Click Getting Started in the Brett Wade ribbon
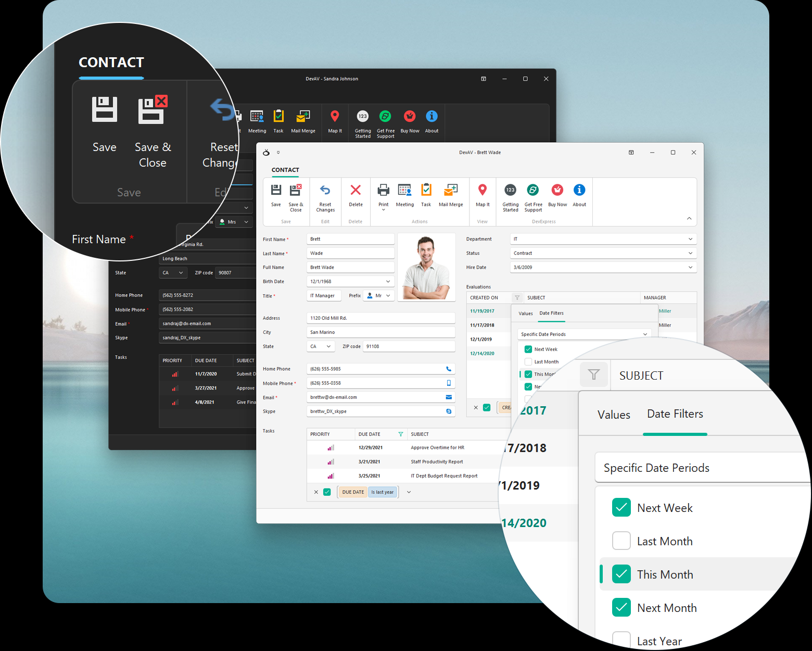The image size is (812, 651). click(511, 198)
